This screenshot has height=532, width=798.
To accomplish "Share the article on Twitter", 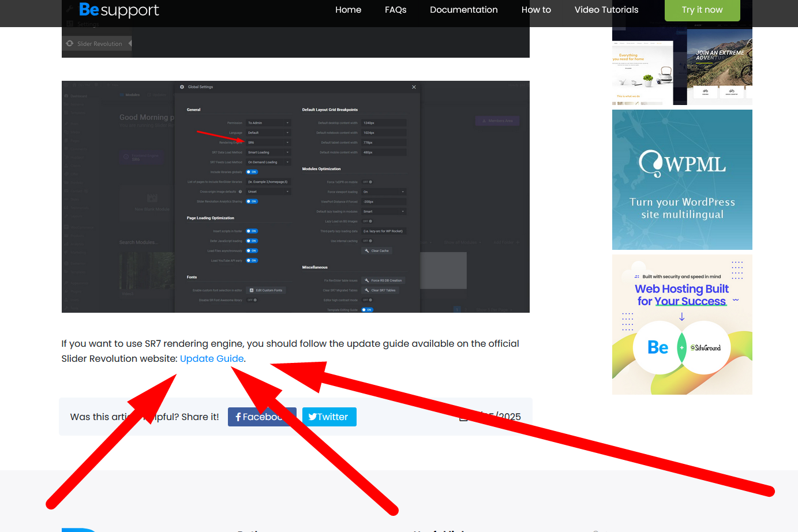I will pos(329,417).
